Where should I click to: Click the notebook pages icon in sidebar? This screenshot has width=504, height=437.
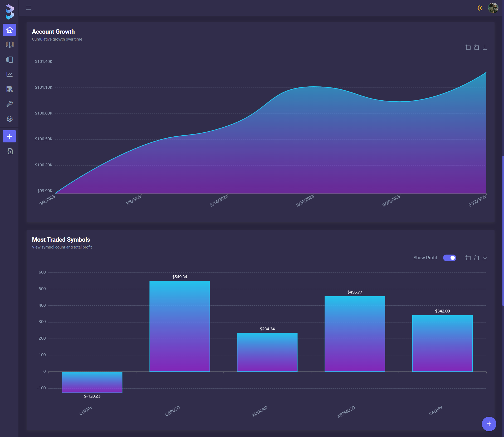(x=9, y=59)
